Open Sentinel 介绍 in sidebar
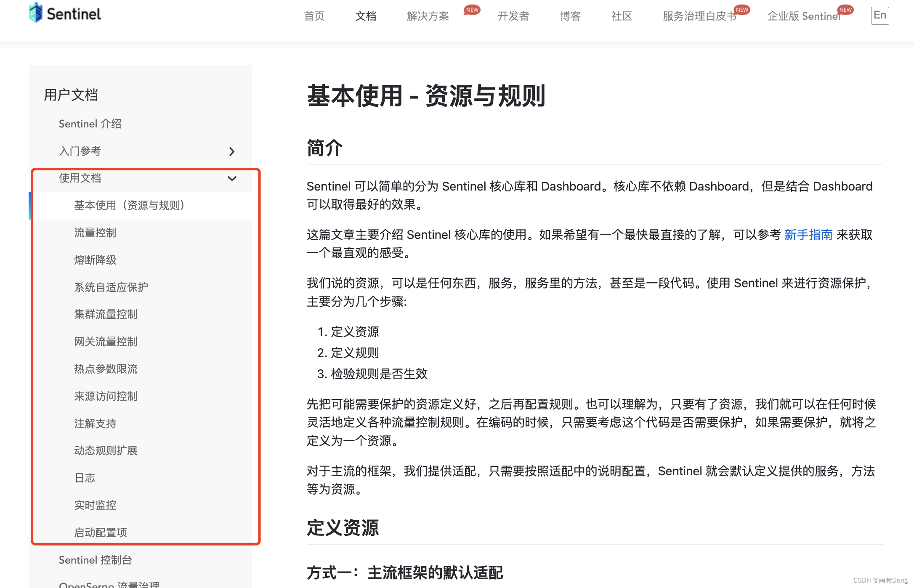914x588 pixels. click(90, 124)
